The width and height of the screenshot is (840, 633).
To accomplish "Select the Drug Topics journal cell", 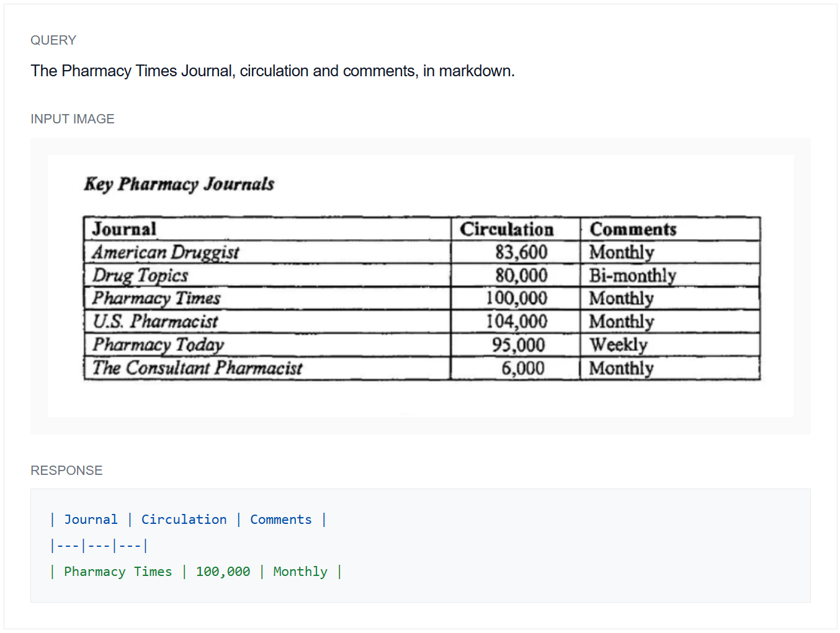I will pyautogui.click(x=140, y=275).
